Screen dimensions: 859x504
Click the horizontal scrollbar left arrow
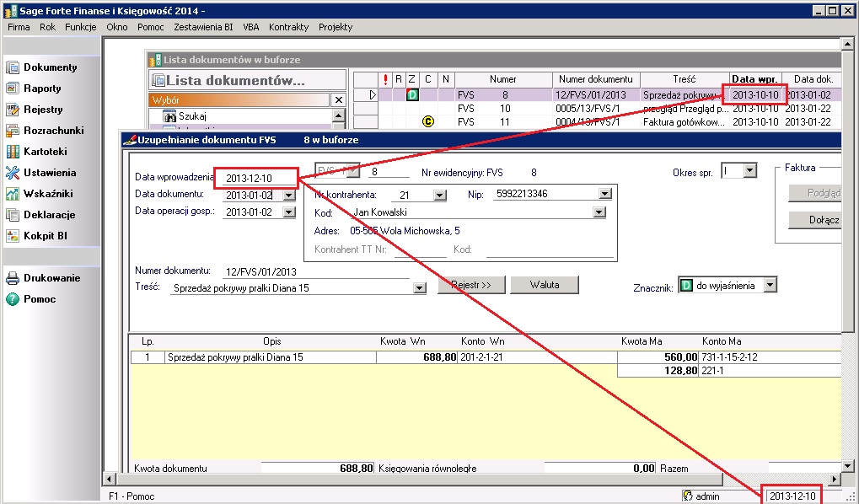[x=109, y=479]
